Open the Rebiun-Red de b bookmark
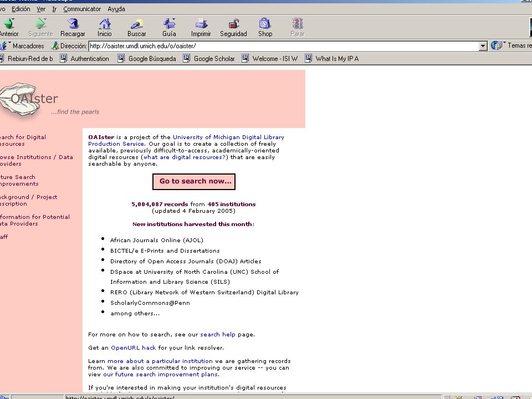Screen dimensions: 532x399 [x=27, y=59]
